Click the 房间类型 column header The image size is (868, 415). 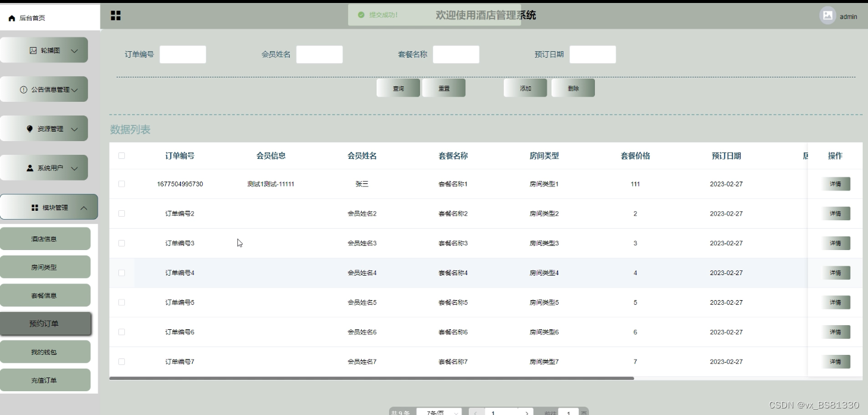[x=544, y=156]
